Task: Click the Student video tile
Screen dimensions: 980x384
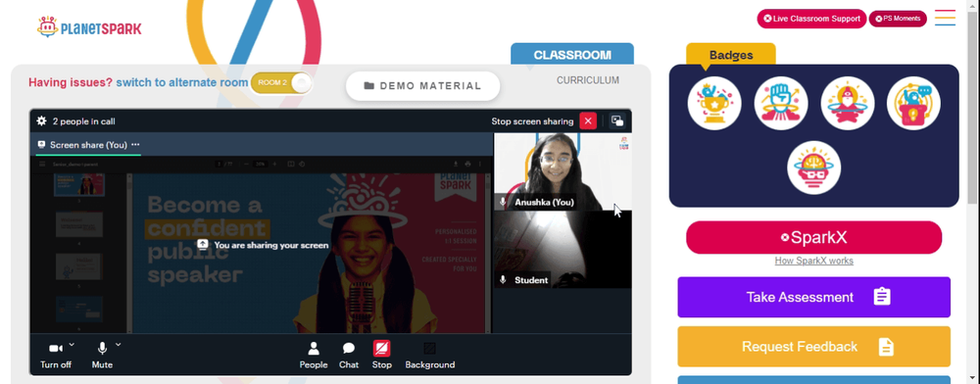Action: tap(563, 250)
